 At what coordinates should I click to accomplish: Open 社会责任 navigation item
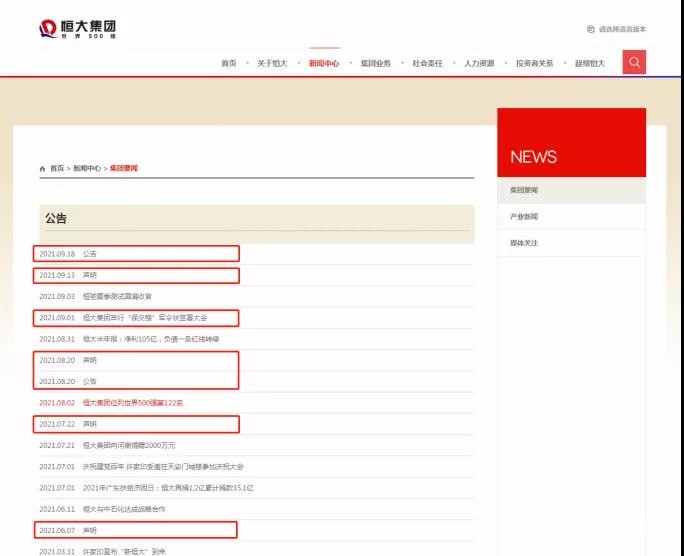point(428,63)
